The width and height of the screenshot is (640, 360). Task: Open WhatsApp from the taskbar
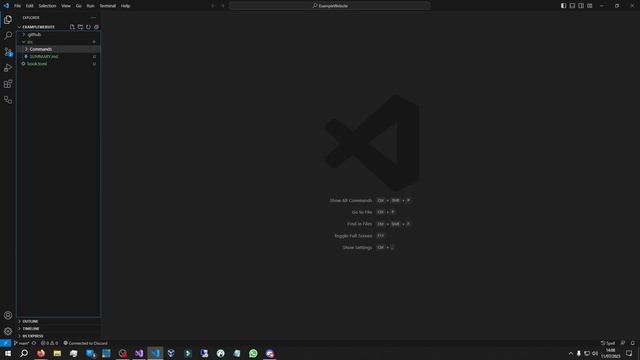(x=253, y=353)
